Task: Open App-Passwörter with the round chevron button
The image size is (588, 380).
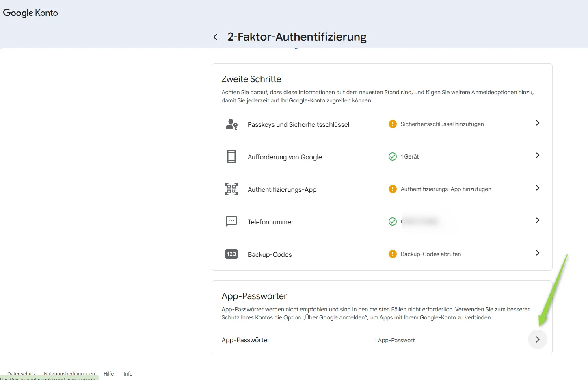Action: coord(538,339)
